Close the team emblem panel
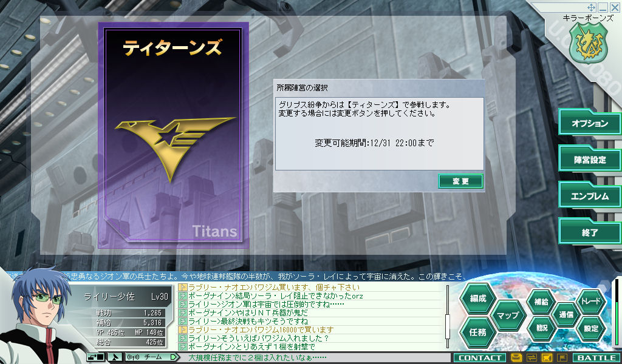This screenshot has width=622, height=364. (615, 7)
